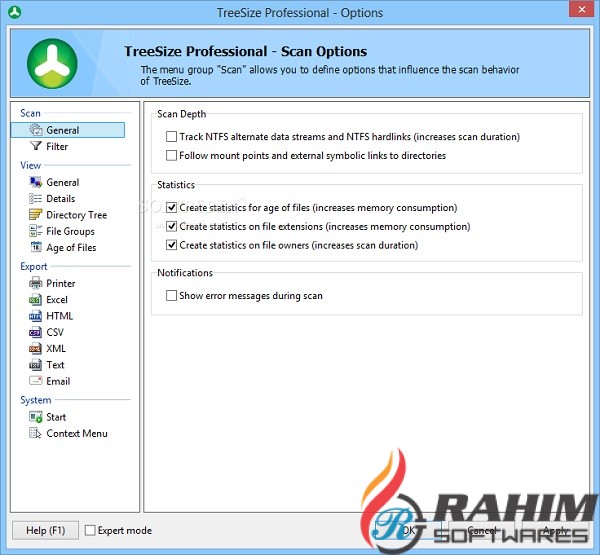
Task: Enable show error messages during scan
Action: point(171,295)
